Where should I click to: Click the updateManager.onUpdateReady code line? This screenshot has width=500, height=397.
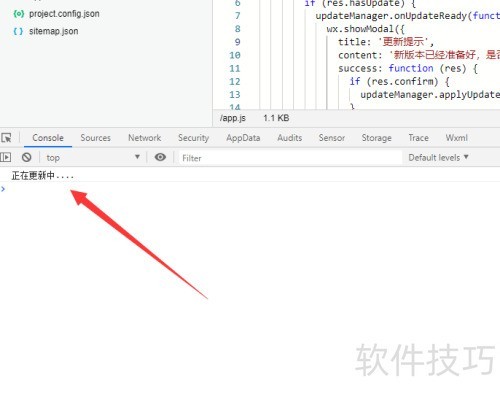click(408, 16)
